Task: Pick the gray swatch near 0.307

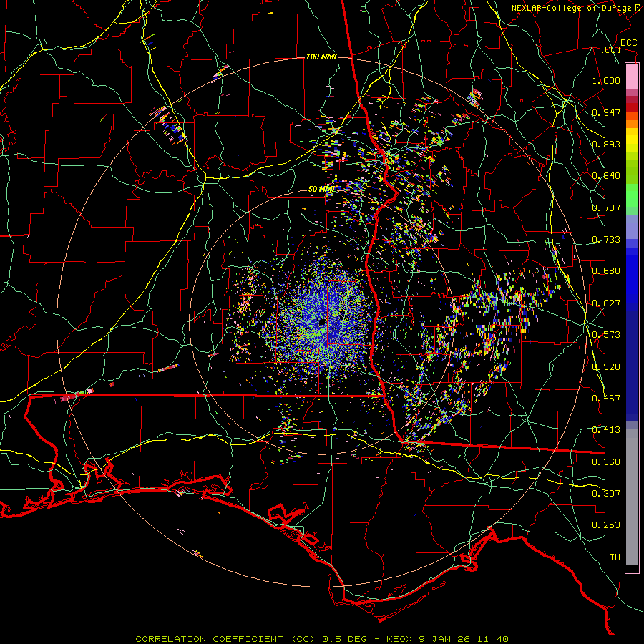Action: coord(632,497)
